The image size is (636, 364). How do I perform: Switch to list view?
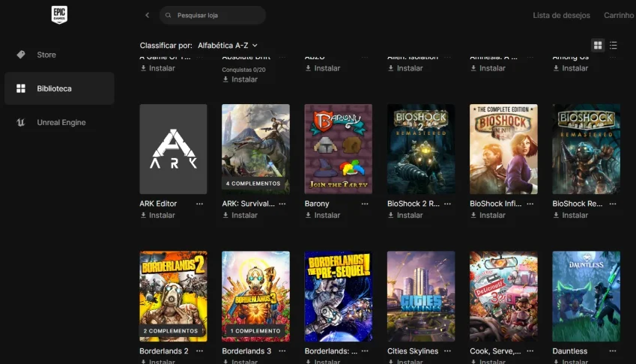click(x=614, y=46)
